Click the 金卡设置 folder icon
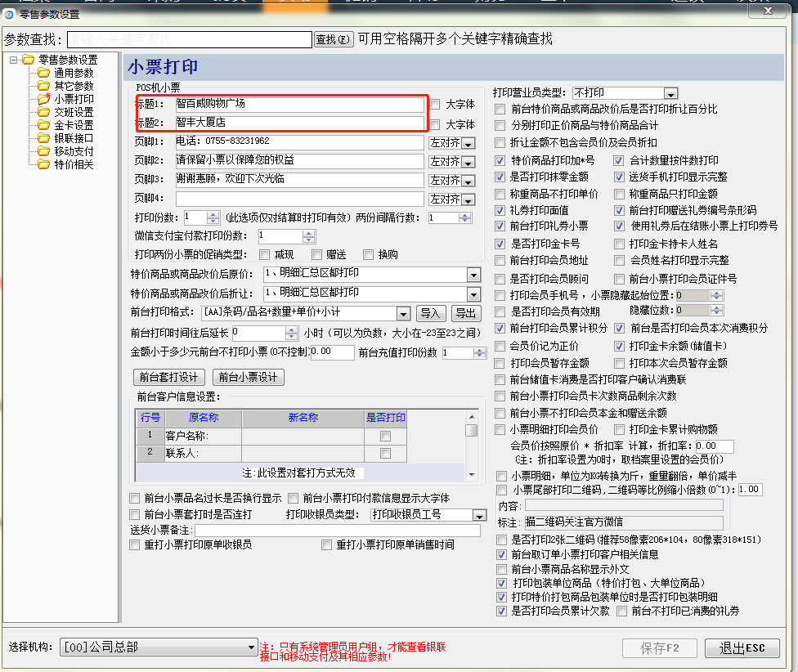Viewport: 798px width, 672px height. coord(43,125)
